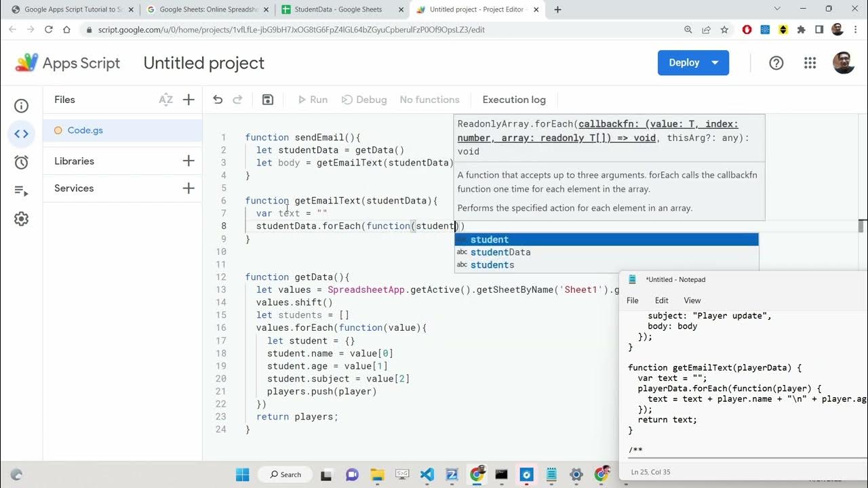Open the Notepad Edit menu
868x488 pixels.
661,300
